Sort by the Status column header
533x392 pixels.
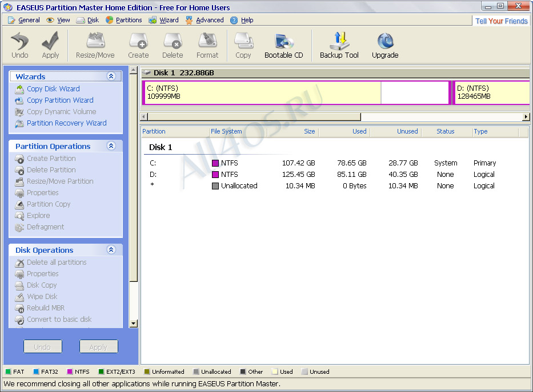(x=447, y=132)
